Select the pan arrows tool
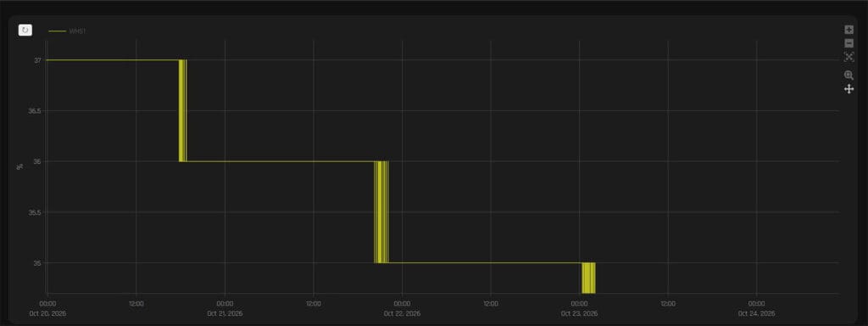Screen dimensions: 868x326 [849, 88]
